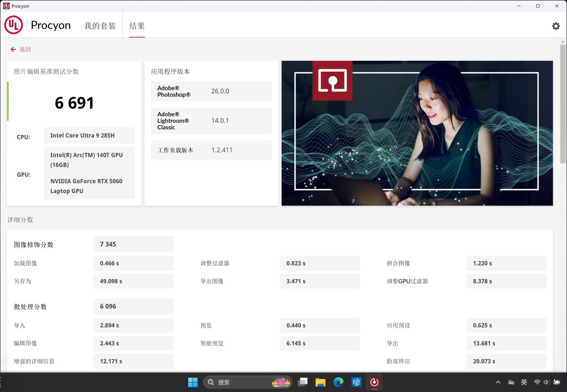This screenshot has height=392, width=567.
Task: Launch Microsoft Edge from the taskbar
Action: click(x=338, y=382)
